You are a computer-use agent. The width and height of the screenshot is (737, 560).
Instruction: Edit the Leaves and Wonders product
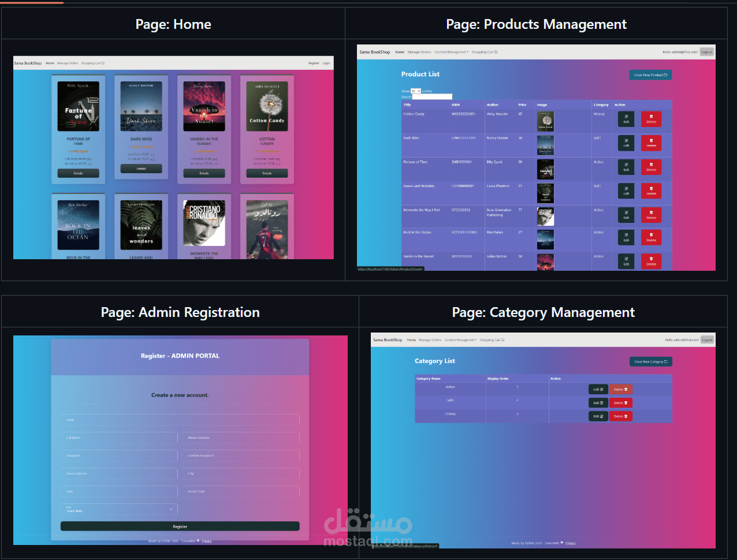[626, 191]
